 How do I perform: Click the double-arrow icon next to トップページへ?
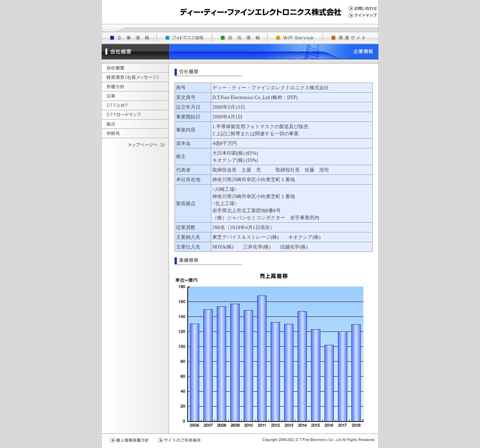162,145
